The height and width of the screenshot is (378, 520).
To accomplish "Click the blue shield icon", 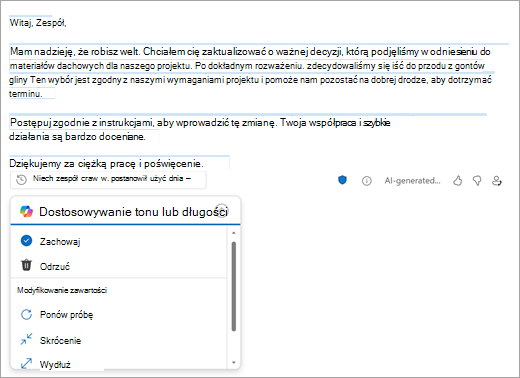I will click(x=342, y=180).
